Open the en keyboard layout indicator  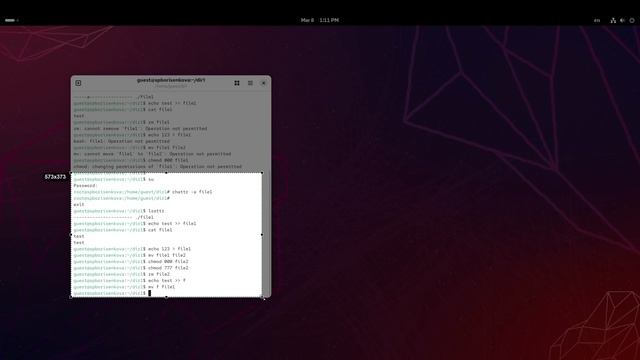click(597, 20)
